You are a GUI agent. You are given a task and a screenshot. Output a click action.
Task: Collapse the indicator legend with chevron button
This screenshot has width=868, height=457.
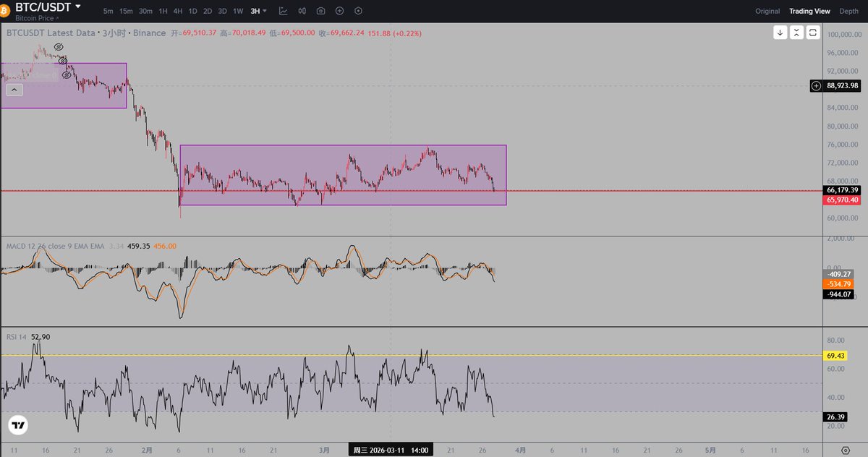click(14, 90)
